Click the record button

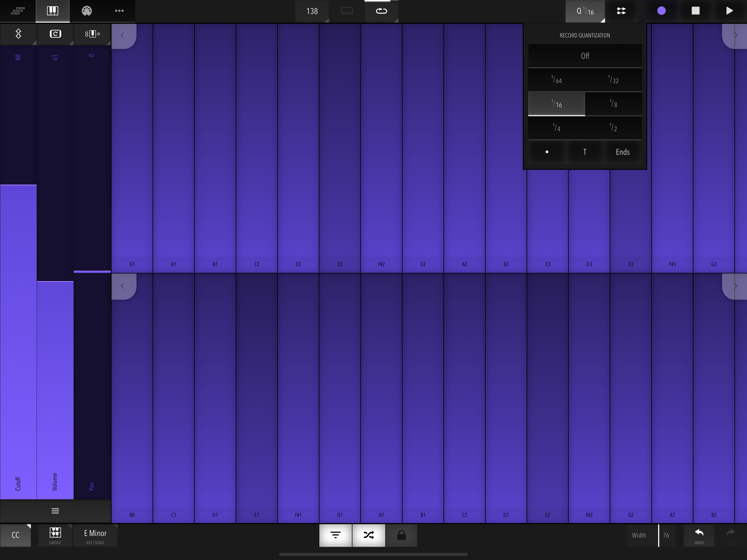click(x=661, y=11)
